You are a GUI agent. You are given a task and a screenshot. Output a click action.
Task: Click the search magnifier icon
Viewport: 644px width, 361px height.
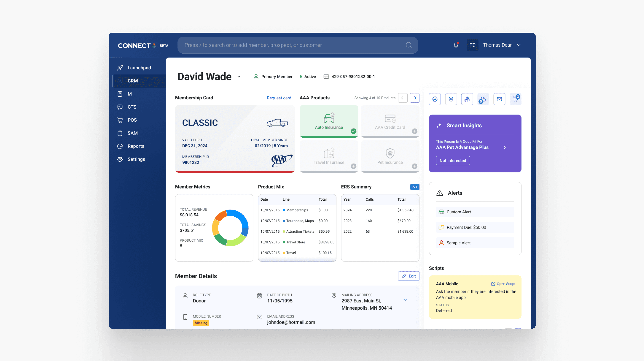pyautogui.click(x=409, y=45)
